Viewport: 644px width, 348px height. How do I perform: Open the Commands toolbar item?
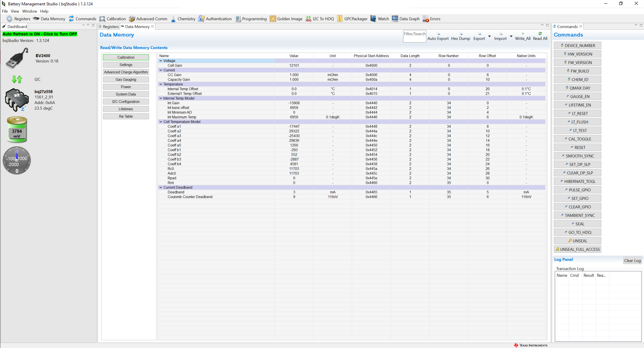point(82,19)
